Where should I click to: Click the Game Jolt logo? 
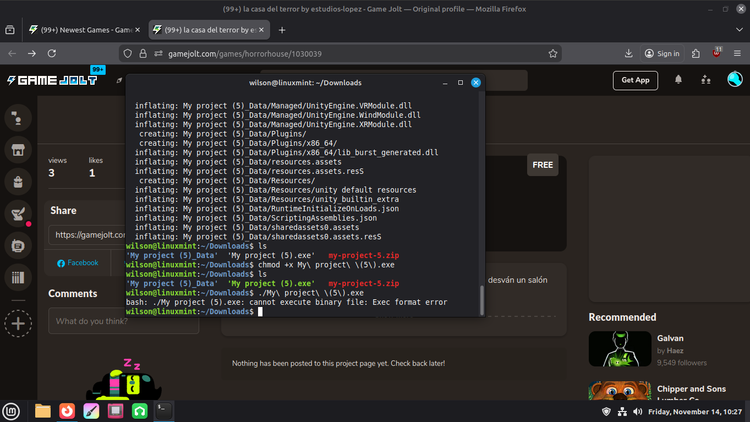click(52, 80)
